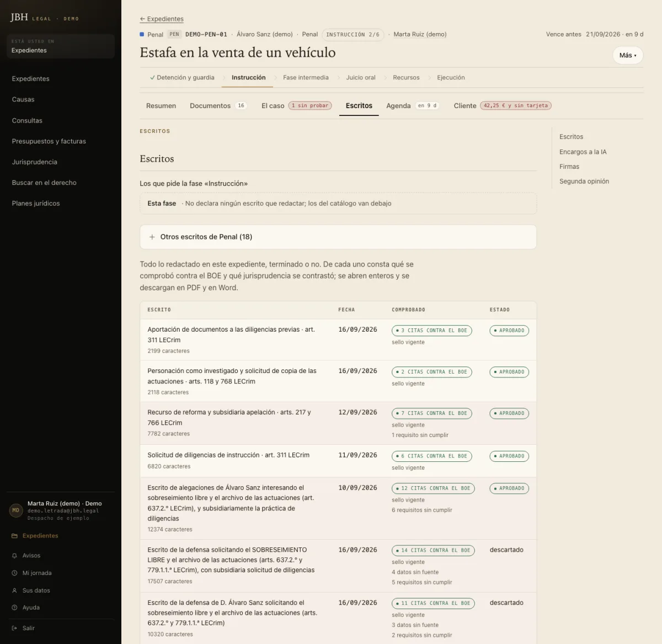
Task: Switch to the Agenda tab
Action: click(x=413, y=105)
